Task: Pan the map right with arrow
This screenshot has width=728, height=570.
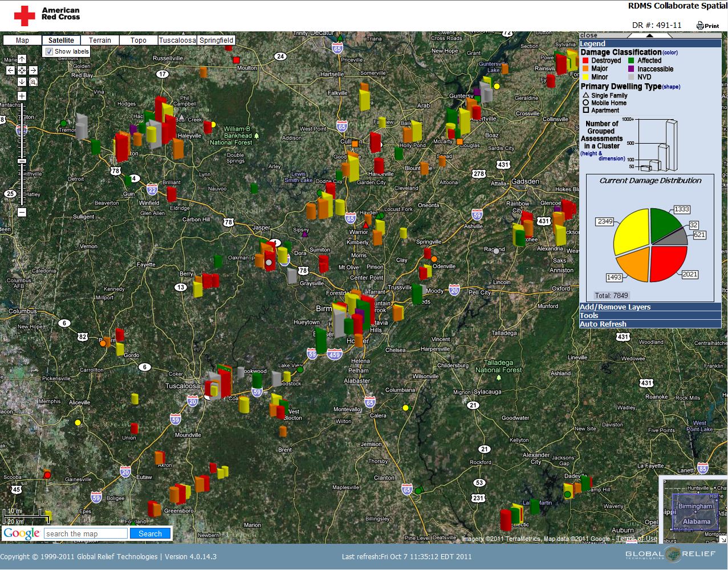Action: click(33, 71)
